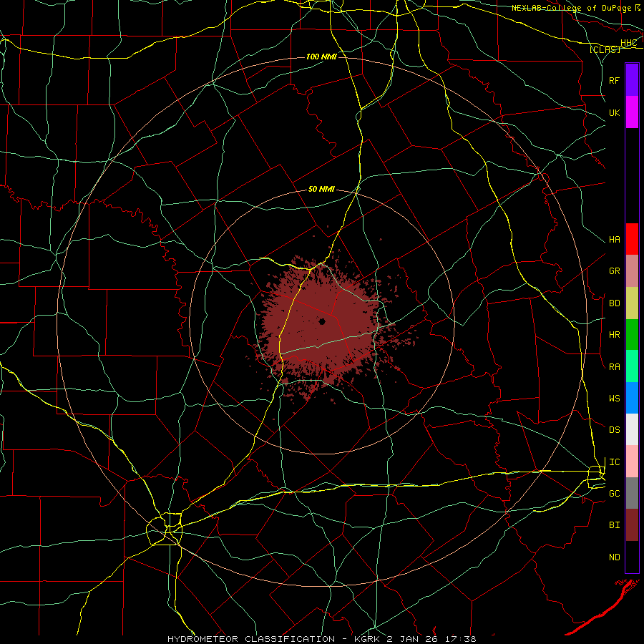
Task: Click the KGRK station identifier in caption
Action: click(x=368, y=639)
